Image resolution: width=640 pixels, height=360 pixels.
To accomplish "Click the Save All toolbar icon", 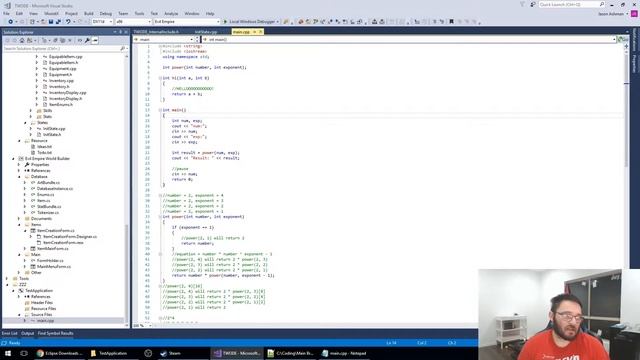I will tap(58, 21).
